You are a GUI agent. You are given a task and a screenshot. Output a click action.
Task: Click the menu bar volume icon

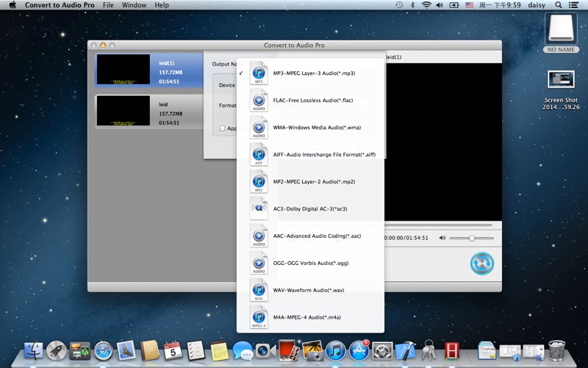[440, 5]
